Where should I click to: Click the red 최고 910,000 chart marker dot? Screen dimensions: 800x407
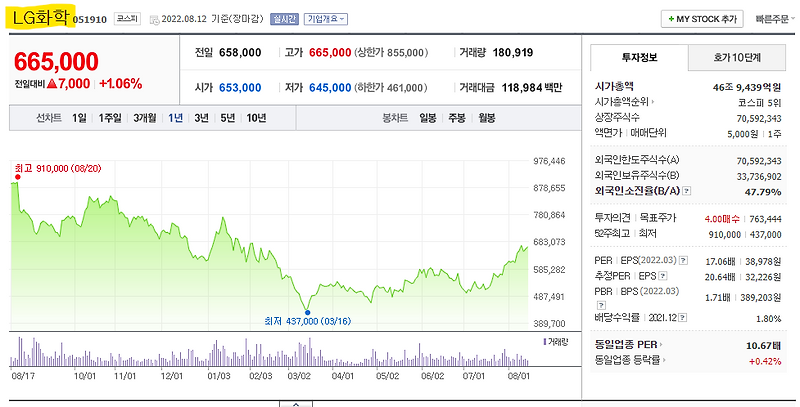[18, 177]
